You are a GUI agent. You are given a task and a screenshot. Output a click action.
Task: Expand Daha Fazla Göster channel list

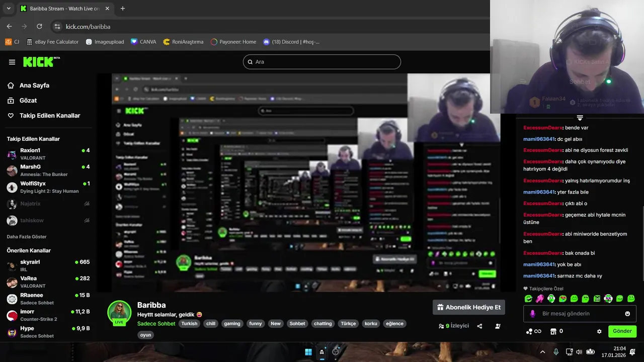(26, 236)
